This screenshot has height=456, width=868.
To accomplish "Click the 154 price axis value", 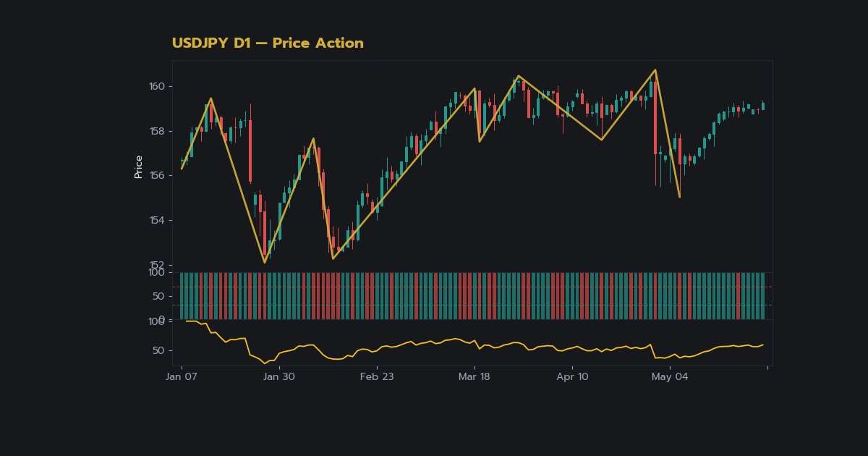I will pyautogui.click(x=157, y=220).
